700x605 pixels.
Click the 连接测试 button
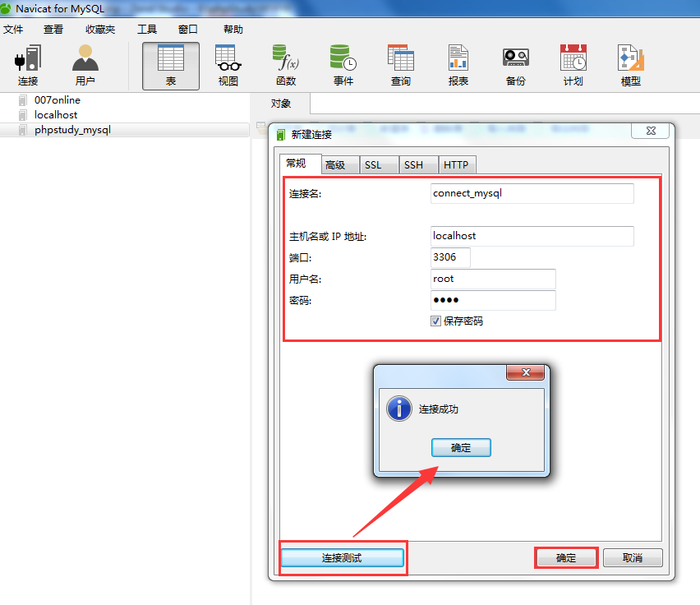[x=342, y=557]
